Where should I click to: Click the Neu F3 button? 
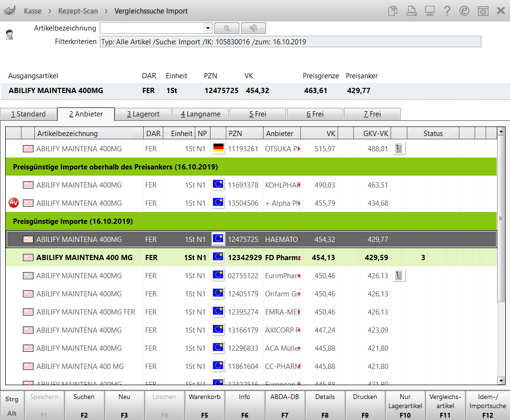(124, 405)
